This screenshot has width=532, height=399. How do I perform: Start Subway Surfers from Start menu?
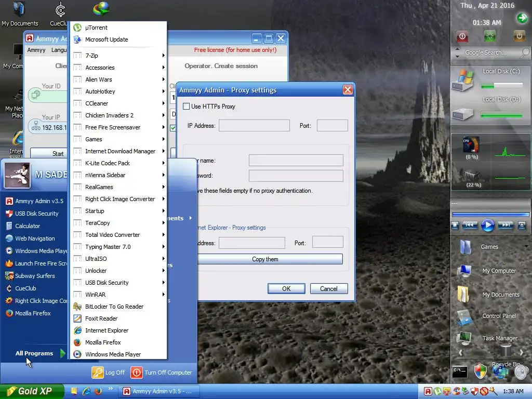pyautogui.click(x=35, y=276)
